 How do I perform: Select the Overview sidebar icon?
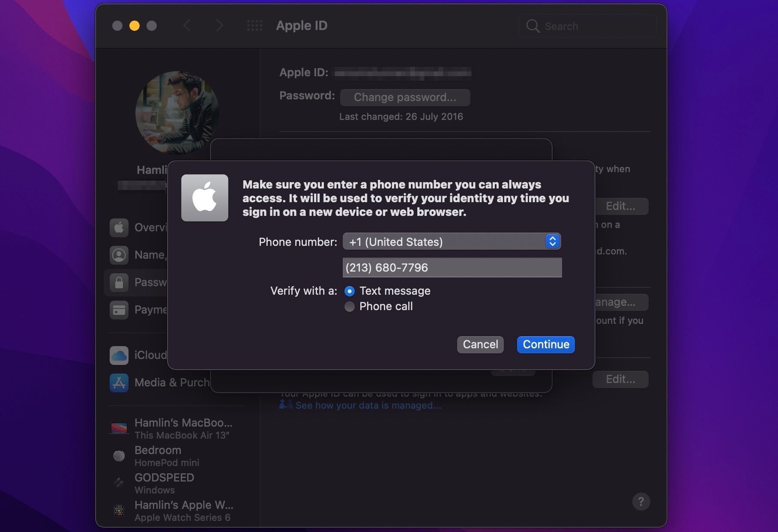coord(119,227)
